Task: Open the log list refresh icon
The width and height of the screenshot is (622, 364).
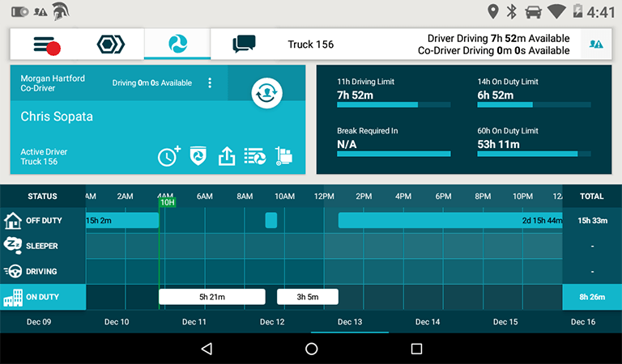Action: tap(255, 156)
